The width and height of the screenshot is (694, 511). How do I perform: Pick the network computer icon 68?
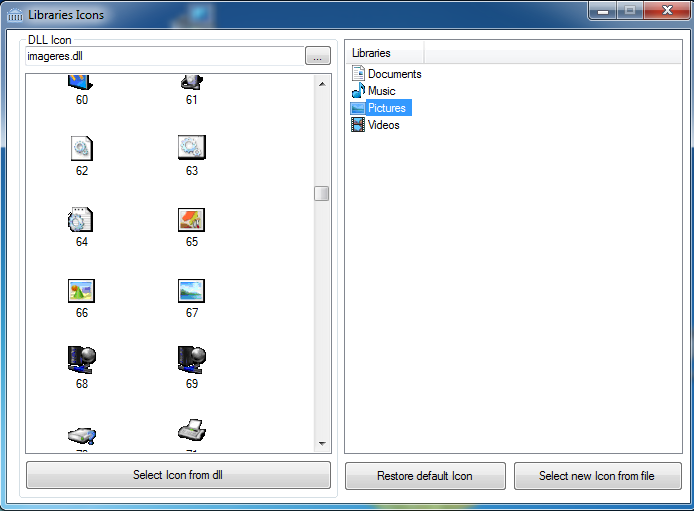81,360
